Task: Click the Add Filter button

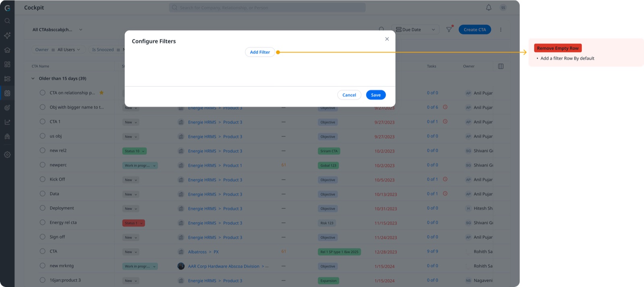Action: tap(260, 52)
